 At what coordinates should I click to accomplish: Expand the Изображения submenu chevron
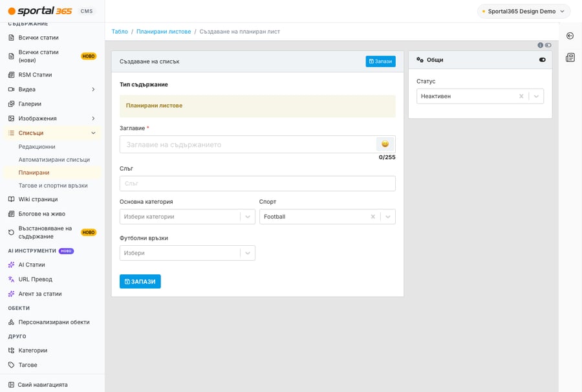pos(93,118)
